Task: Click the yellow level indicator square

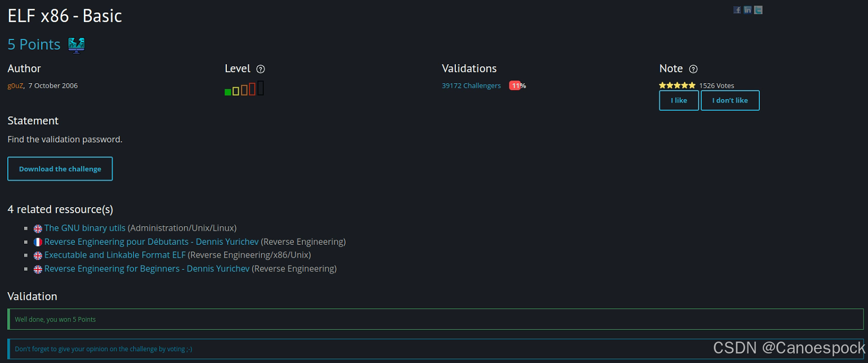Action: 236,91
